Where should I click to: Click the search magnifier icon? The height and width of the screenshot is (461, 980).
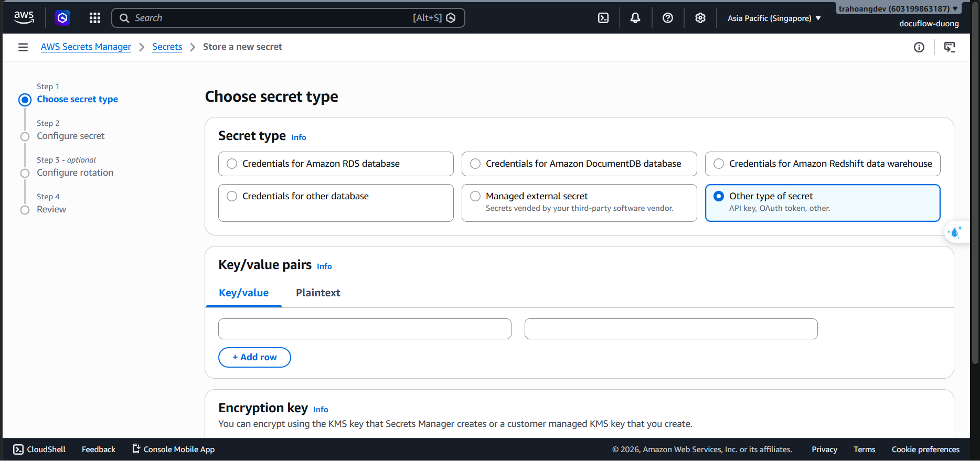pyautogui.click(x=124, y=18)
